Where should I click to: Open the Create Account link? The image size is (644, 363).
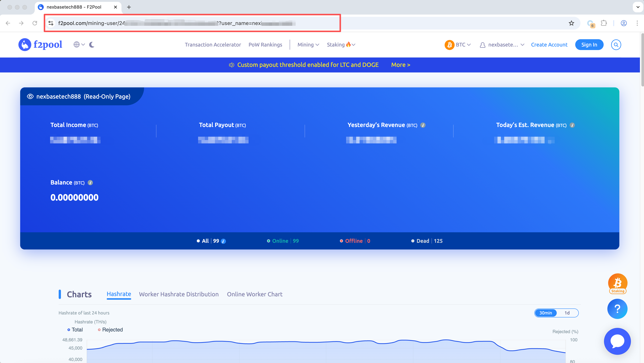click(549, 44)
